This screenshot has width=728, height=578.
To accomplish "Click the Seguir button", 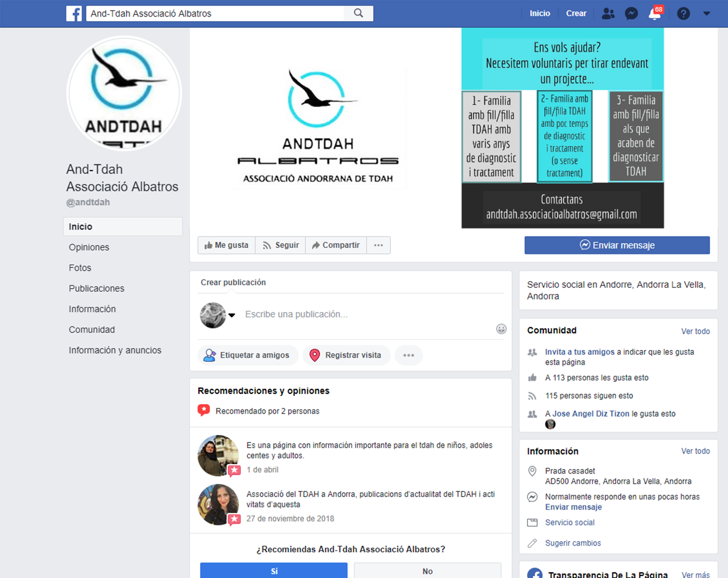I will coord(281,245).
